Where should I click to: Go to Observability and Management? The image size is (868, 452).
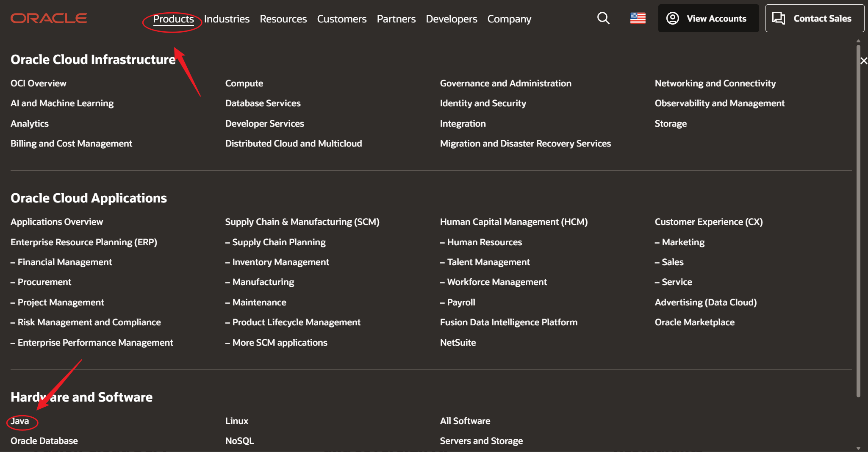(x=720, y=103)
